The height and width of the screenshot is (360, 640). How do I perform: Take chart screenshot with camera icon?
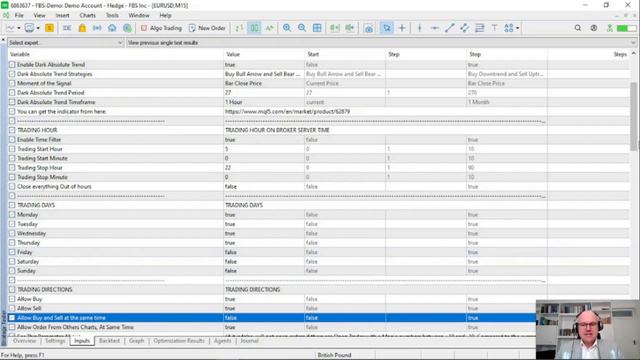pos(368,28)
